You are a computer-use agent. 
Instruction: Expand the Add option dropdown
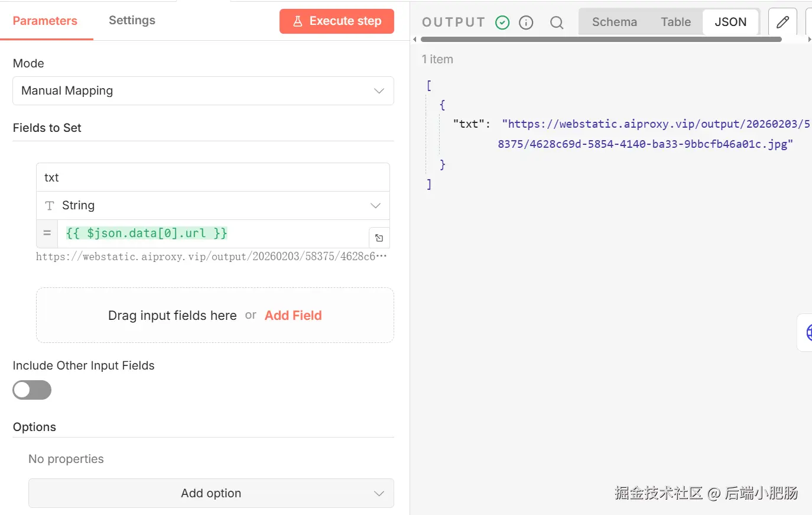211,493
